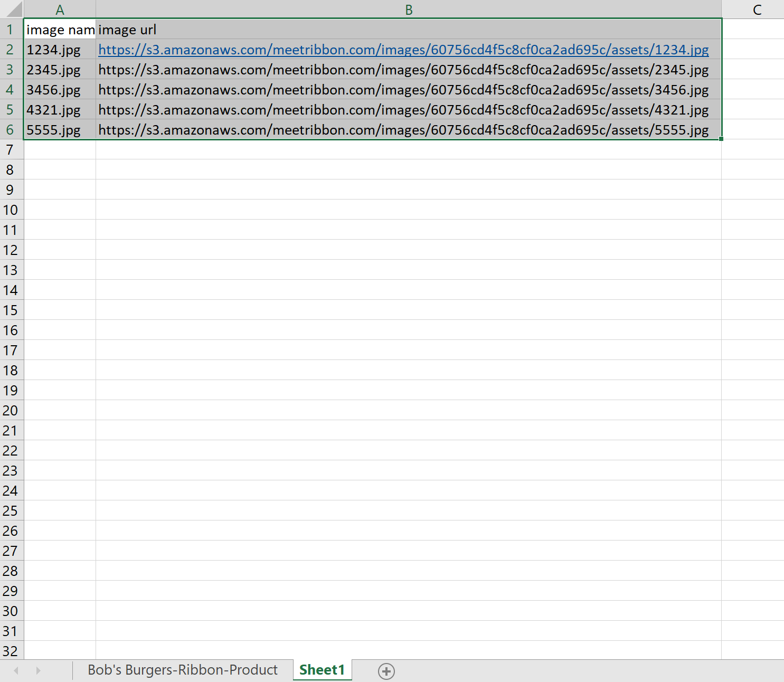Click row 7 header
The height and width of the screenshot is (682, 784).
11,150
